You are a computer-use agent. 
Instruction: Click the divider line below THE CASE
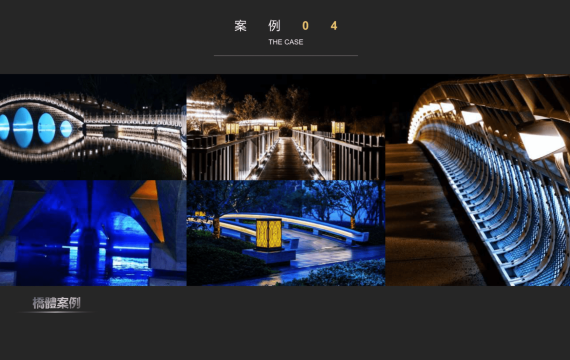[x=286, y=56]
